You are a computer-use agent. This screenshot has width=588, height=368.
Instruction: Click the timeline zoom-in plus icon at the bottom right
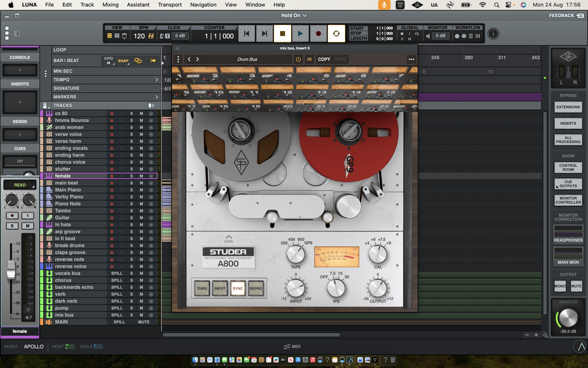(x=536, y=335)
